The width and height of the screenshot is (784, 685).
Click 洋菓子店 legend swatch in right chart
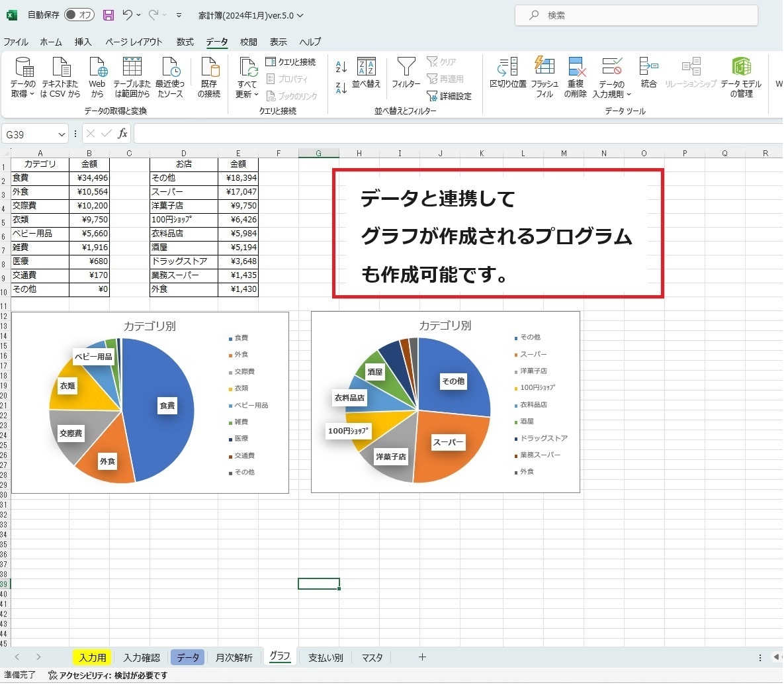point(516,372)
